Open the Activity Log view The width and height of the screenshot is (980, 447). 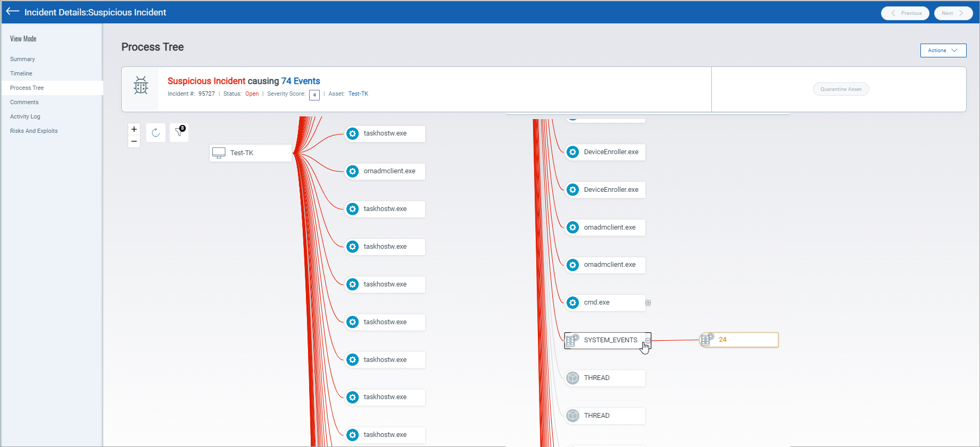coord(25,116)
